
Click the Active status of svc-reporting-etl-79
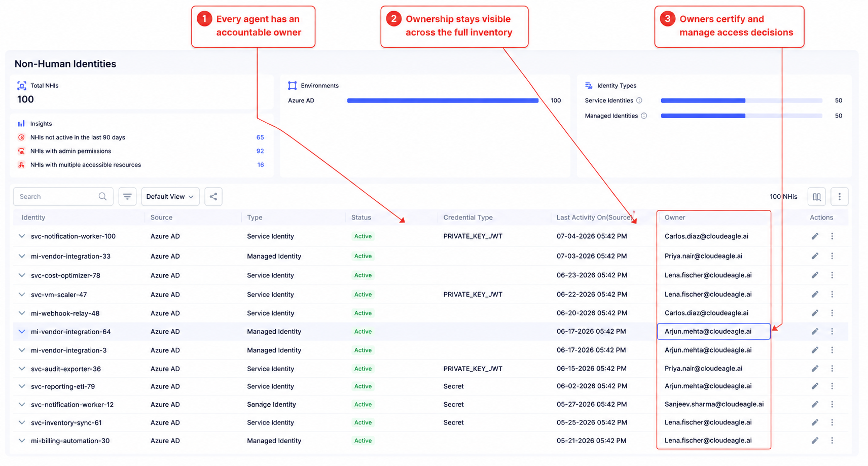363,386
